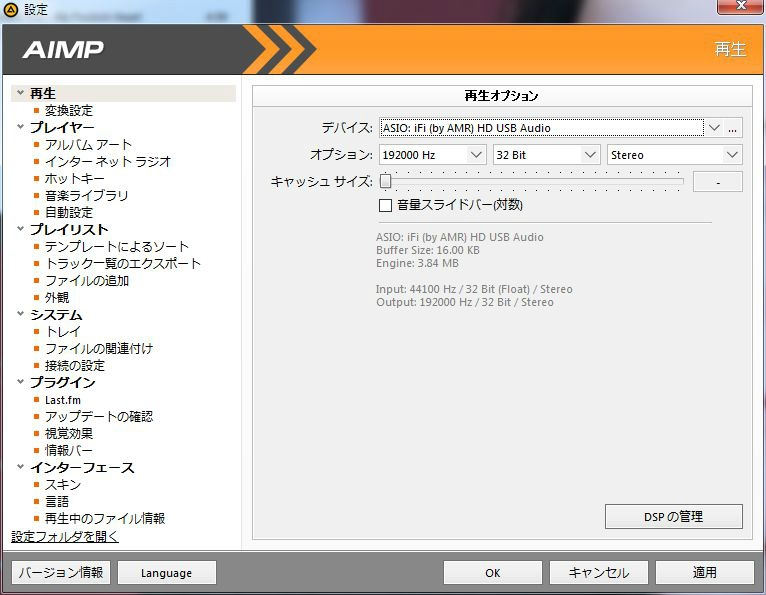Viewport: 766px width, 595px height.
Task: Open バージョン情報 button
Action: pyautogui.click(x=61, y=573)
